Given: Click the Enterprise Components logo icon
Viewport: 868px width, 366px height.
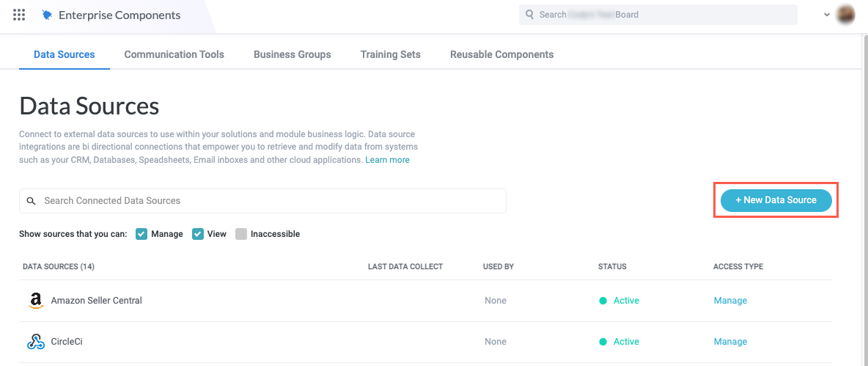Looking at the screenshot, I should click(48, 15).
